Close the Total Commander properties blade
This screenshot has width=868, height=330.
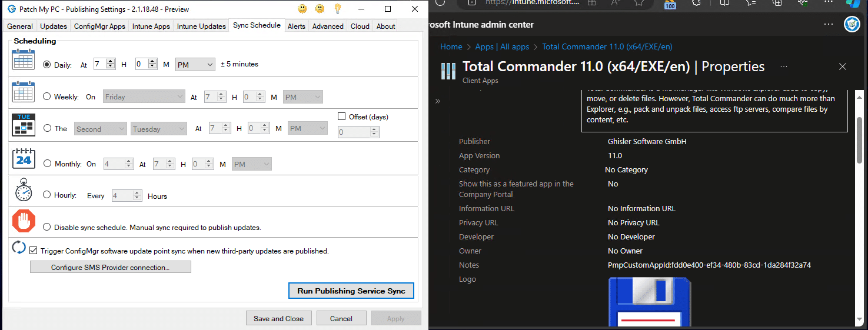pyautogui.click(x=842, y=66)
